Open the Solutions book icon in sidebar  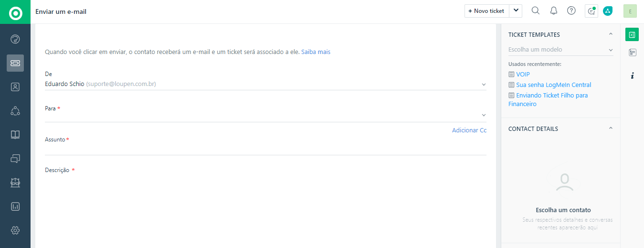[15, 135]
